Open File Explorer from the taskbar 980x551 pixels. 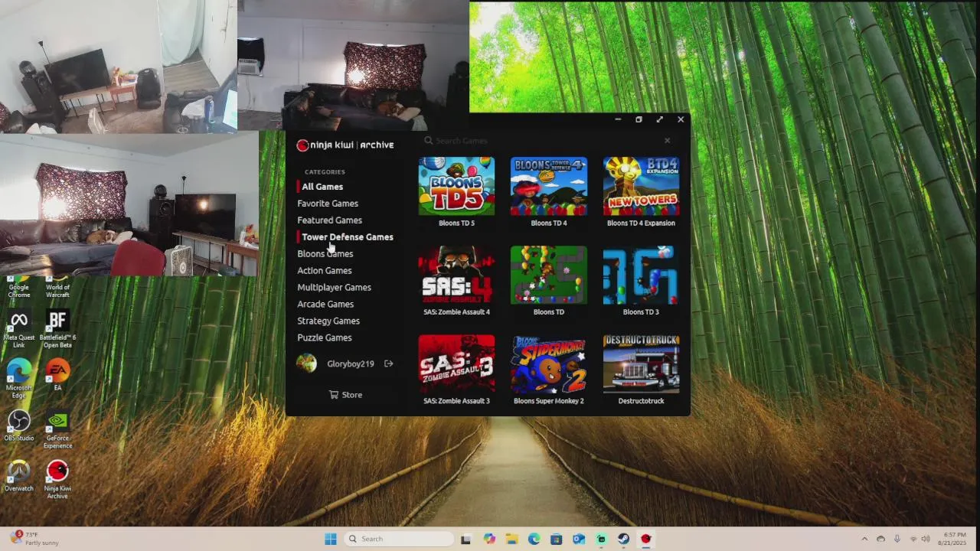511,539
